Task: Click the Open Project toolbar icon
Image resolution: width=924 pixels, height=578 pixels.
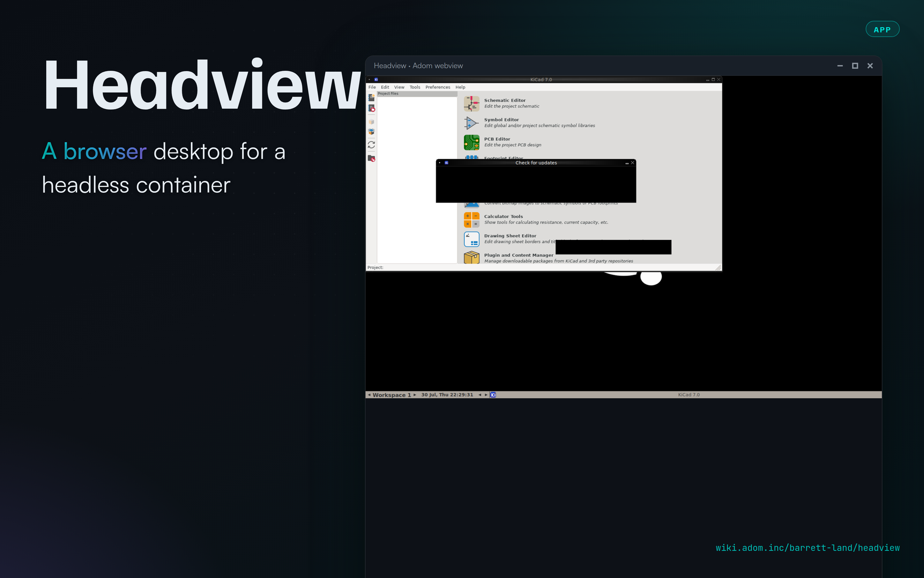Action: [371, 108]
